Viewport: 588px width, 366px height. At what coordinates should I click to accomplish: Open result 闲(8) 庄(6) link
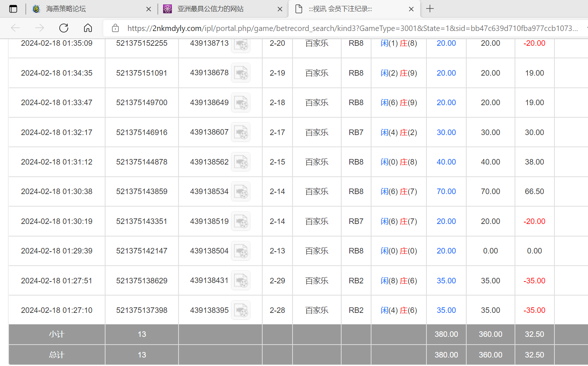399,281
